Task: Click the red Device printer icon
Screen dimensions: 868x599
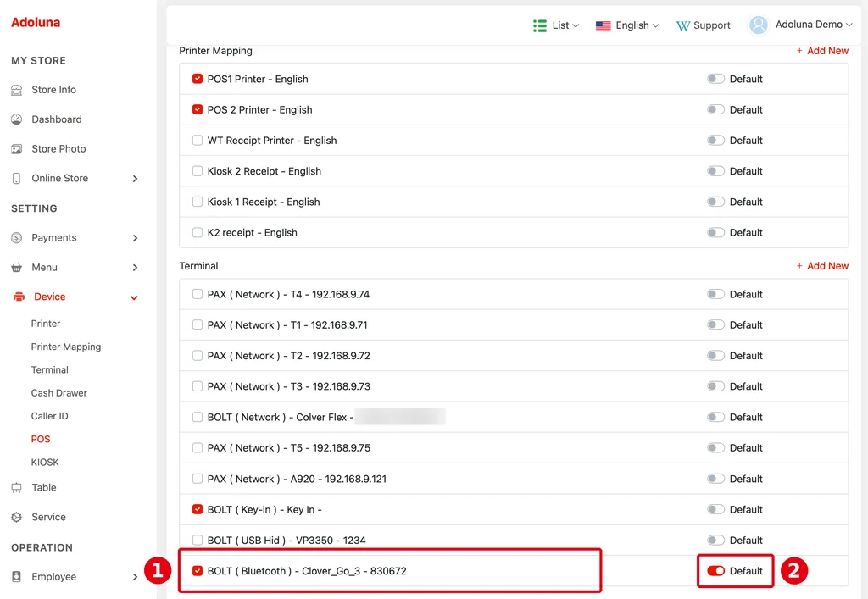Action: (19, 297)
